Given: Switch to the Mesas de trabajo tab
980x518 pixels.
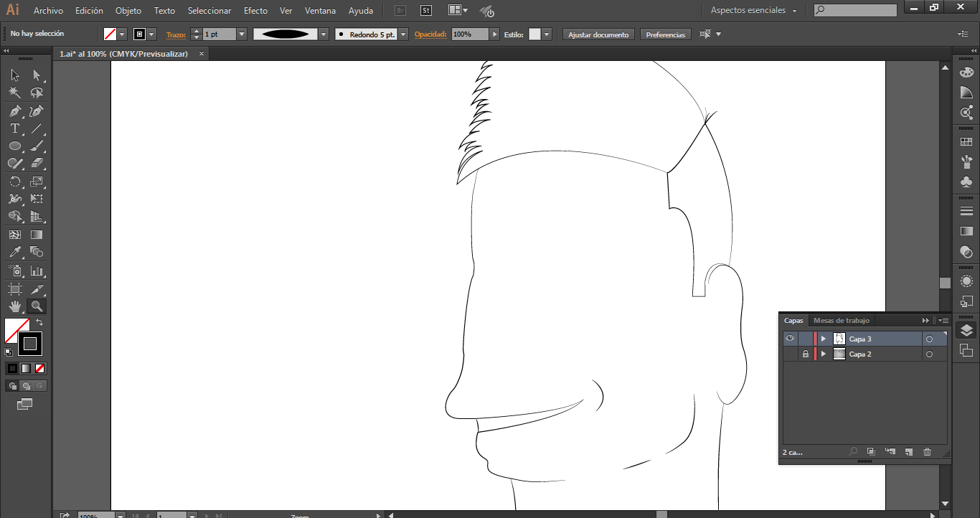Looking at the screenshot, I should click(842, 321).
